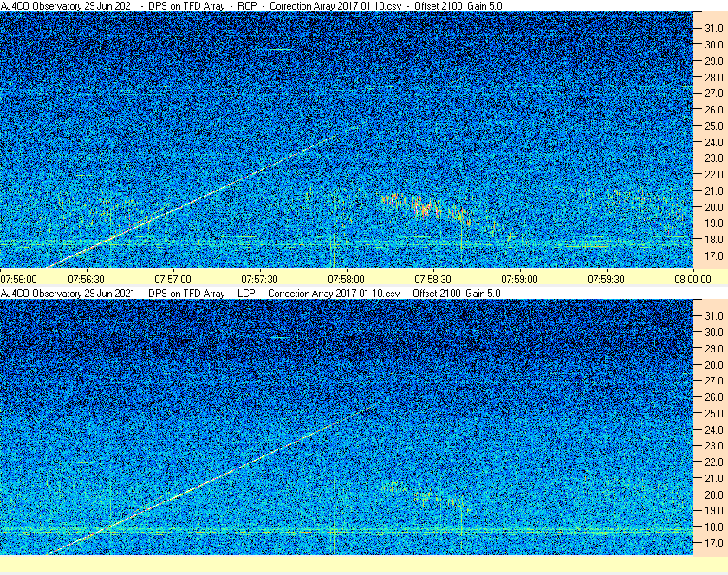Screen dimensions: 728x575
Task: Click the 07:57:00 time label
Action: coord(172,279)
